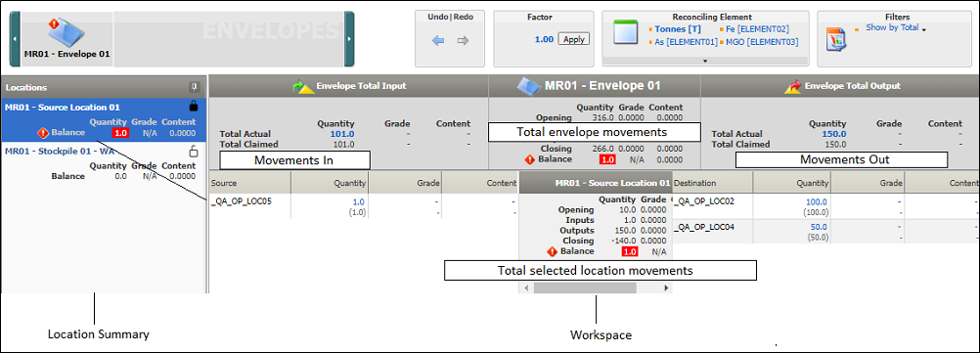Viewport: 980px width, 353px height.
Task: Click the Envelope Total Output icon
Action: point(793,87)
